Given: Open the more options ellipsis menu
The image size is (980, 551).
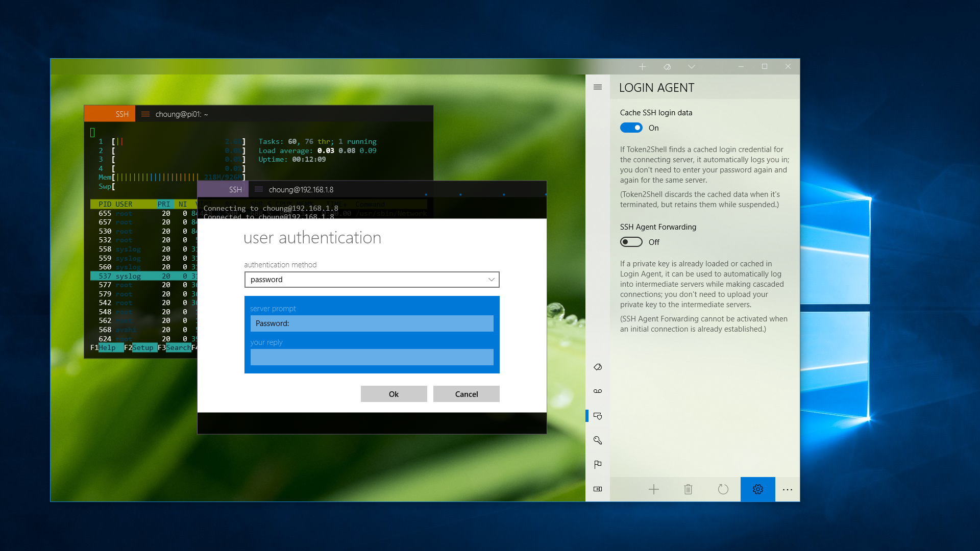Looking at the screenshot, I should [787, 489].
